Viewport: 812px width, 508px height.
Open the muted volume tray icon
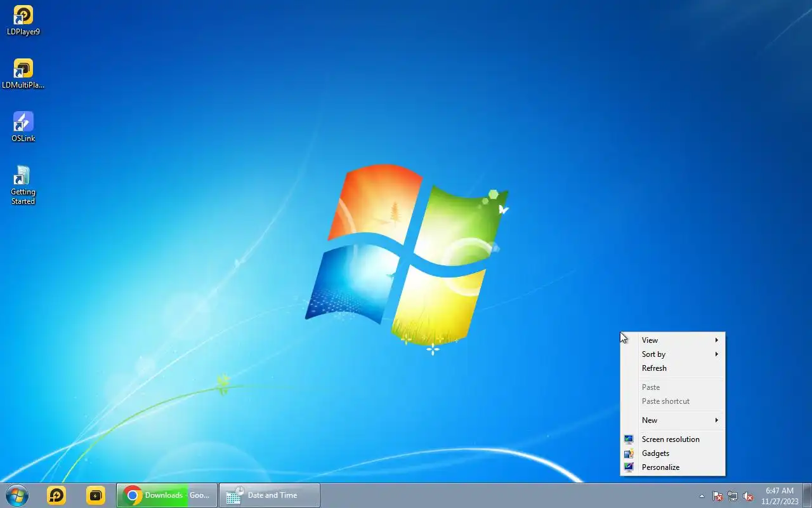click(x=748, y=496)
